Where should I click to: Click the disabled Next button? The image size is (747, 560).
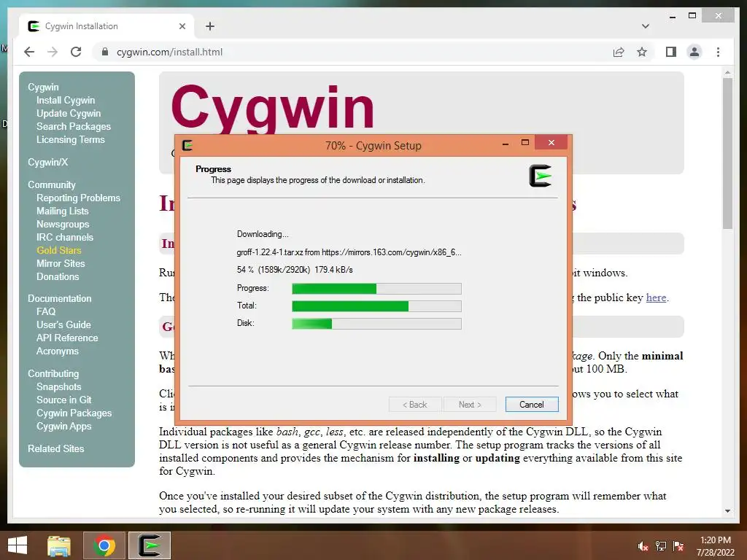[x=470, y=404]
